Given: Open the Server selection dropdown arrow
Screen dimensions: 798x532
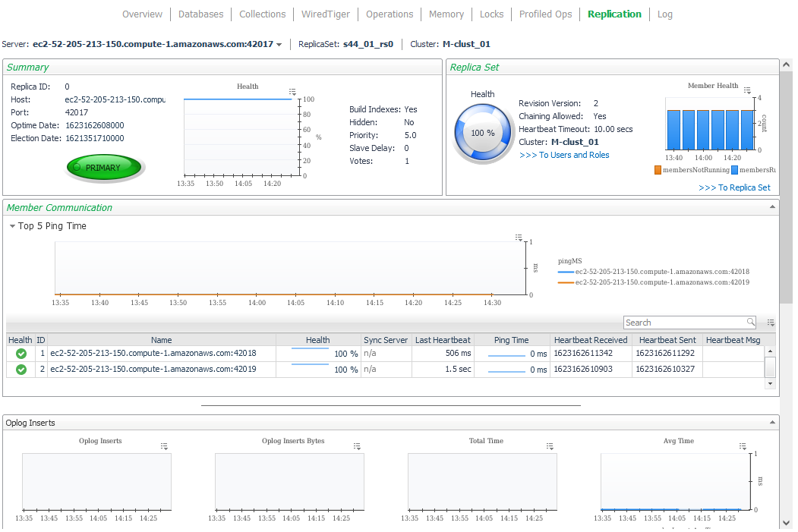Looking at the screenshot, I should (279, 45).
